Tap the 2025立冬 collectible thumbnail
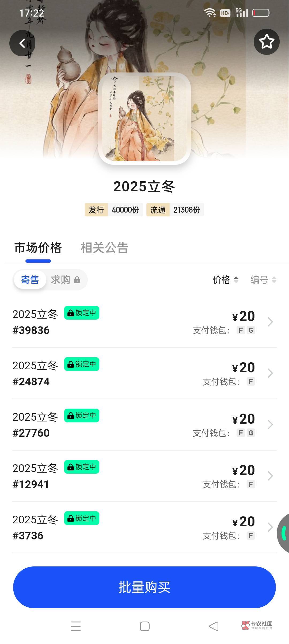Viewport: 289px width, 644px height. [144, 118]
